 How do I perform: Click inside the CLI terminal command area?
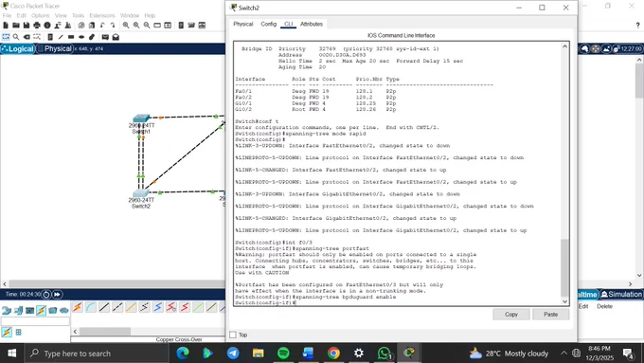click(x=397, y=173)
